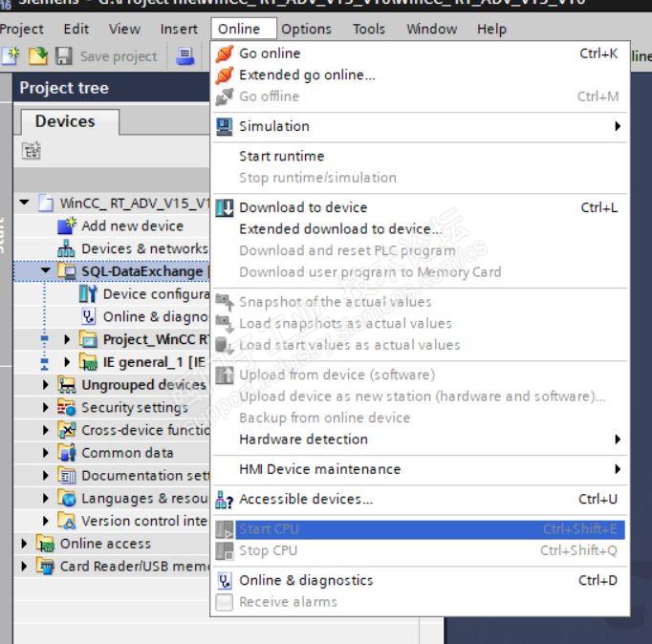Collapse the WinCC_RT_ADV_V15 project node
This screenshot has height=644, width=652.
point(25,203)
